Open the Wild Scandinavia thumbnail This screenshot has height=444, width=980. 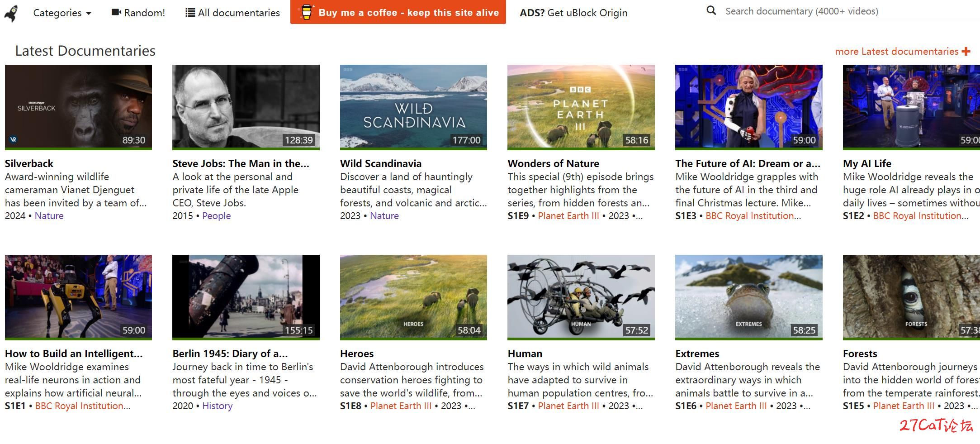click(413, 107)
